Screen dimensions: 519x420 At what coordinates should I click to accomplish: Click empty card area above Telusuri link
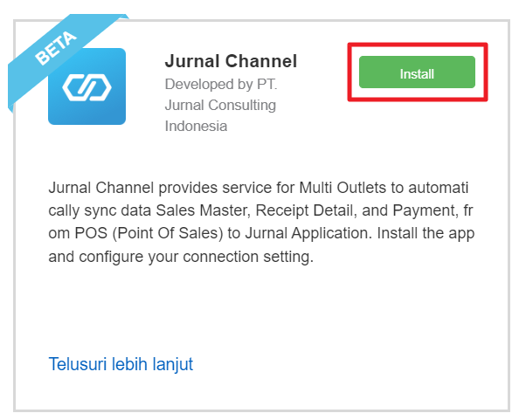point(261,311)
